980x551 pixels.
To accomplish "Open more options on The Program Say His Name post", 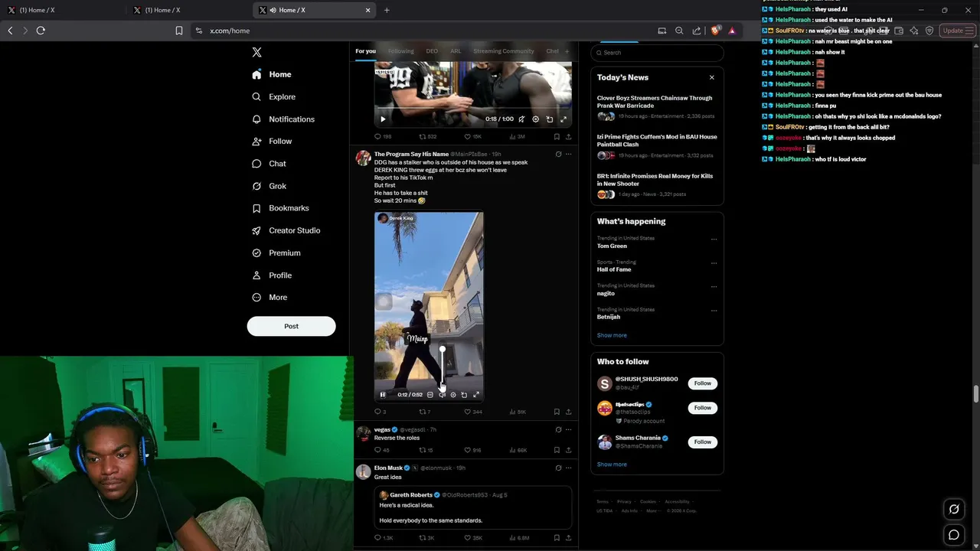I will (x=568, y=155).
